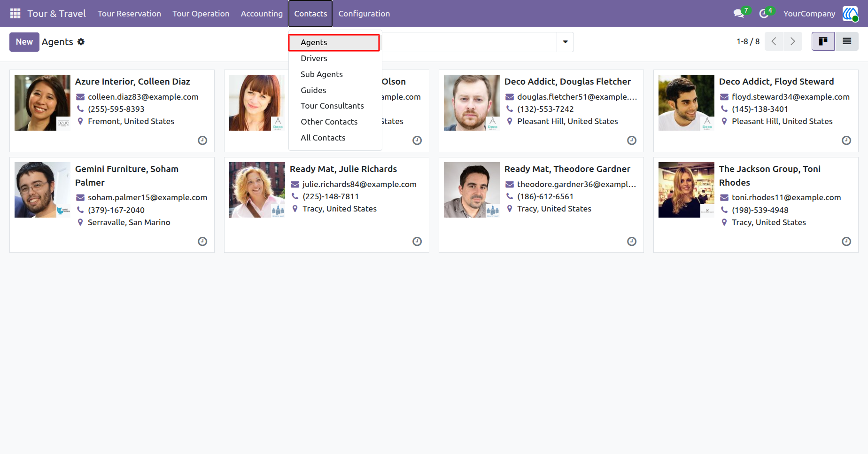This screenshot has height=454, width=868.
Task: Open Ready Mat, Julie Richards card title
Action: coord(343,169)
